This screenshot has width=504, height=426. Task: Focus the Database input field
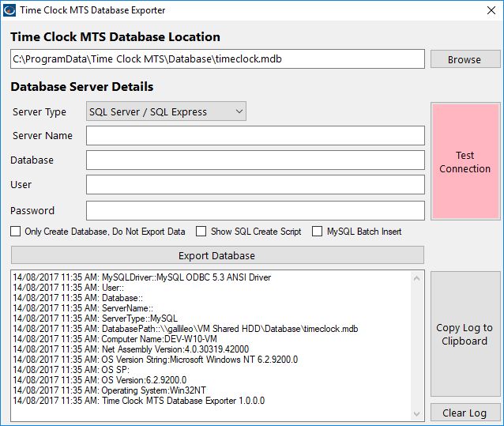[255, 160]
